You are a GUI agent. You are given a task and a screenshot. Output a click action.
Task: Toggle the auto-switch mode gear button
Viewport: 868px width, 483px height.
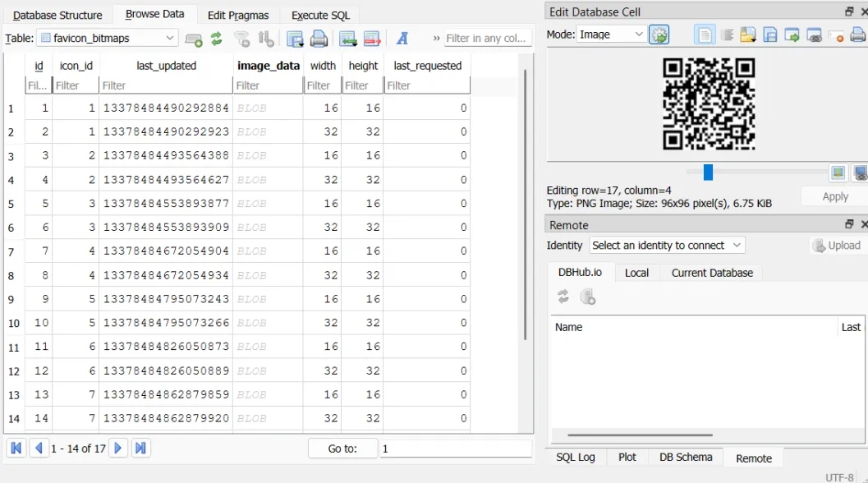(x=659, y=34)
